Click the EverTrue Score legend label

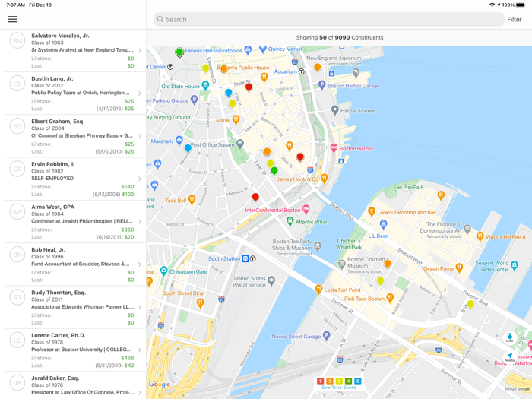[339, 388]
